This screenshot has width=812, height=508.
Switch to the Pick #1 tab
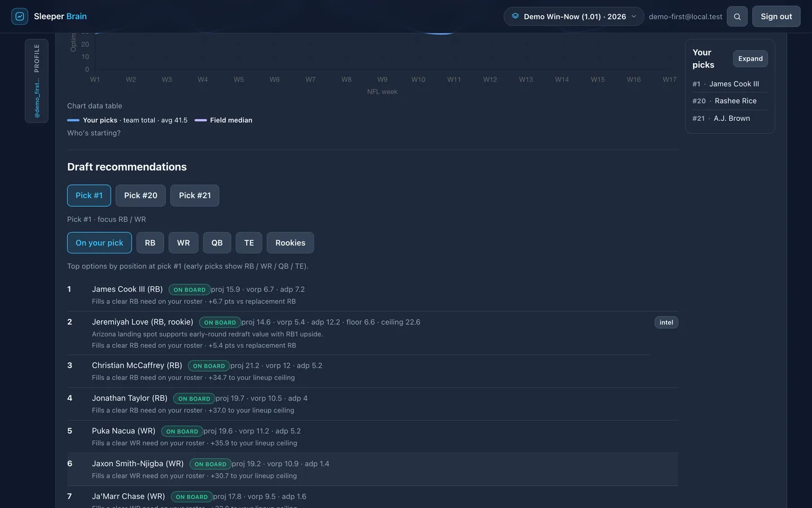click(x=89, y=195)
